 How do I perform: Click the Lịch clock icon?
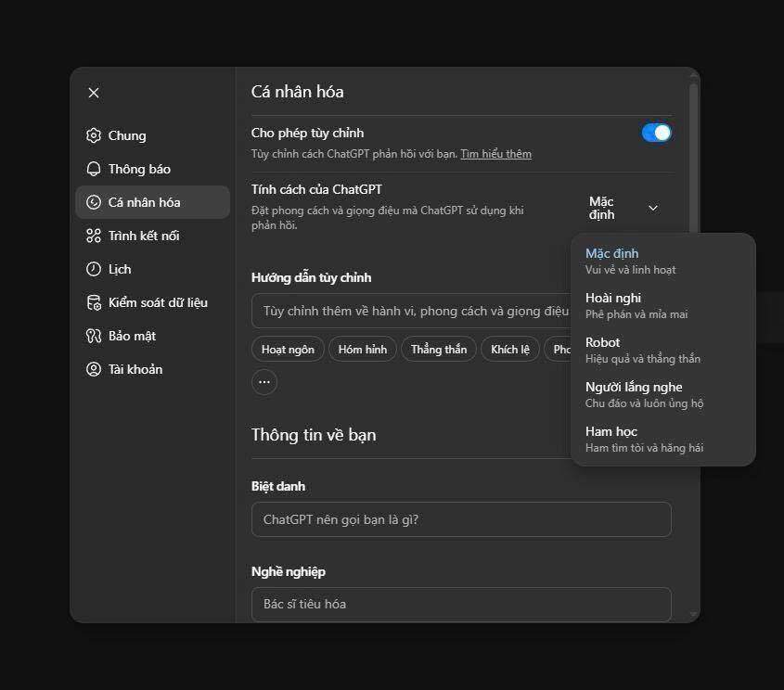click(x=93, y=269)
